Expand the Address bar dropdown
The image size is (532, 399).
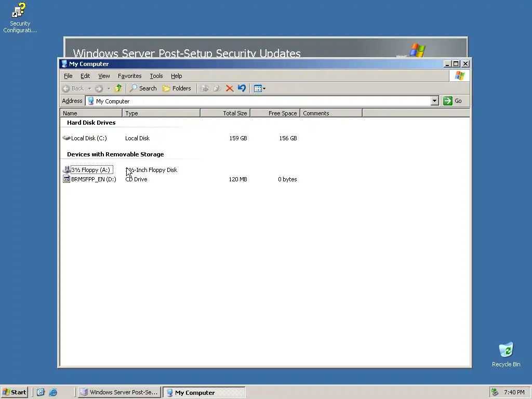435,101
